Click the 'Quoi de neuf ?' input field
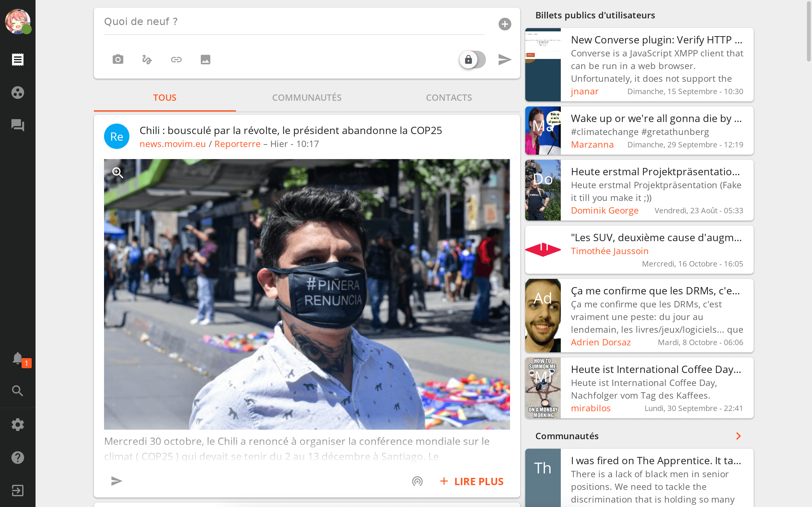The image size is (812, 507). pyautogui.click(x=294, y=22)
